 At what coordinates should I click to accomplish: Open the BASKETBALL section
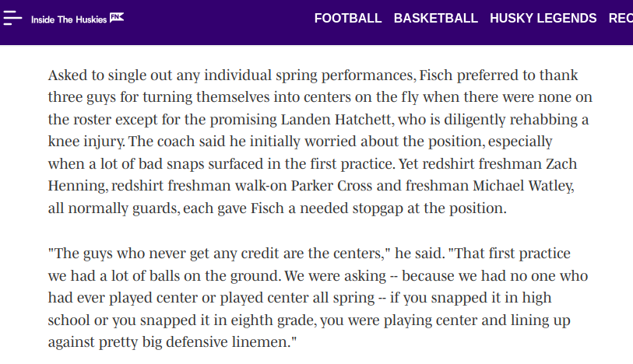[x=435, y=19]
